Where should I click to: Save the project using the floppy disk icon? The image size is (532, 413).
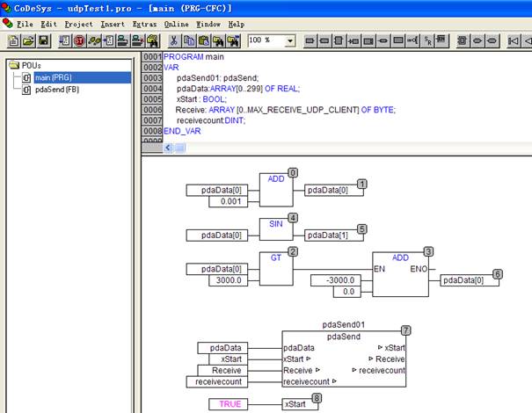tap(43, 40)
